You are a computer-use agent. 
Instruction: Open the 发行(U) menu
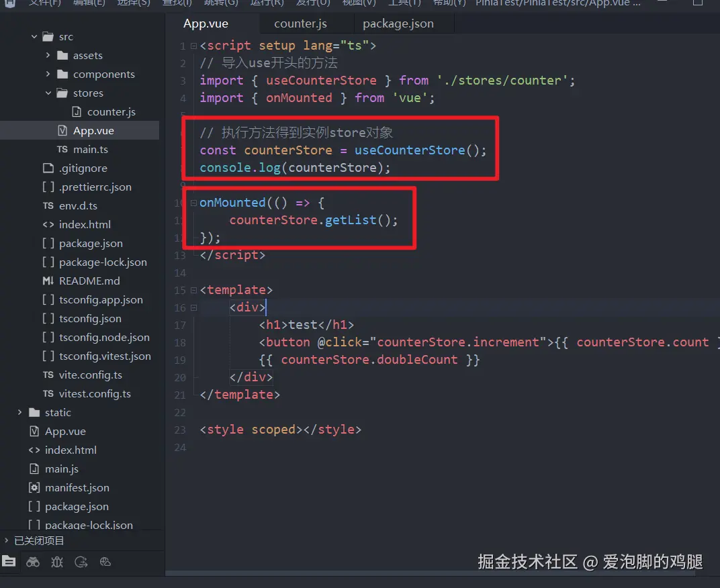click(313, 3)
